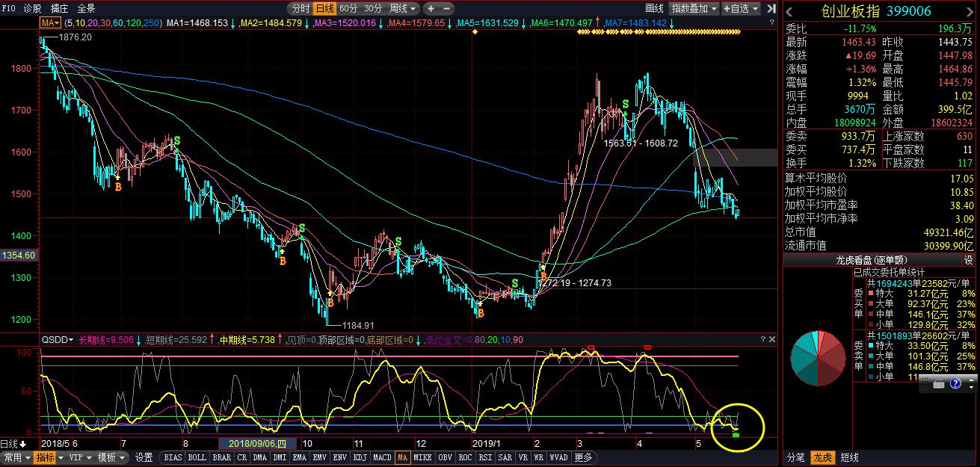Click the soft keyboard icon
The width and height of the screenshot is (980, 467).
[x=940, y=384]
